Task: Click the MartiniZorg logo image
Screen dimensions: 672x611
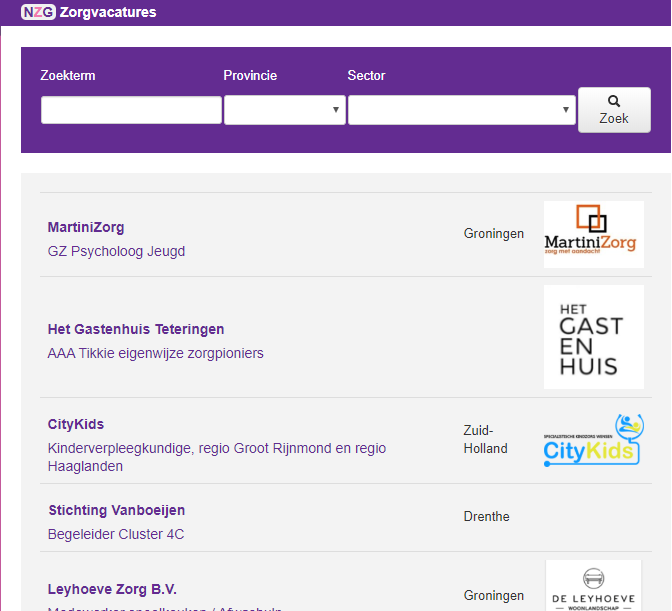Action: tap(594, 234)
